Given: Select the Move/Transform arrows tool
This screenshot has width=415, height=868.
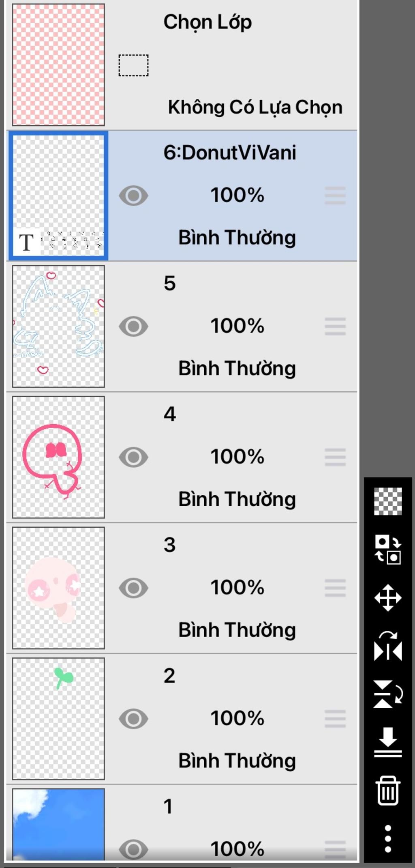Looking at the screenshot, I should point(388,597).
